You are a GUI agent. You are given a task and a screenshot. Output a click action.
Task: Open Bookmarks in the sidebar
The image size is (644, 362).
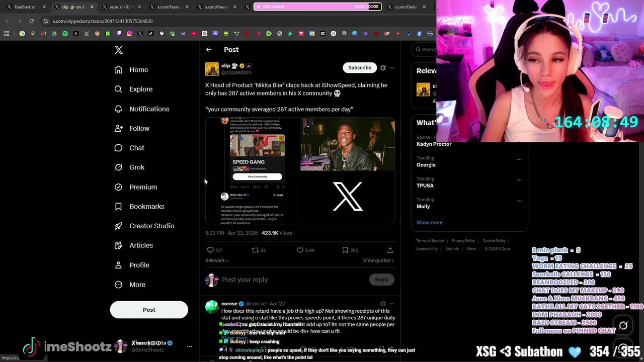[139, 207]
